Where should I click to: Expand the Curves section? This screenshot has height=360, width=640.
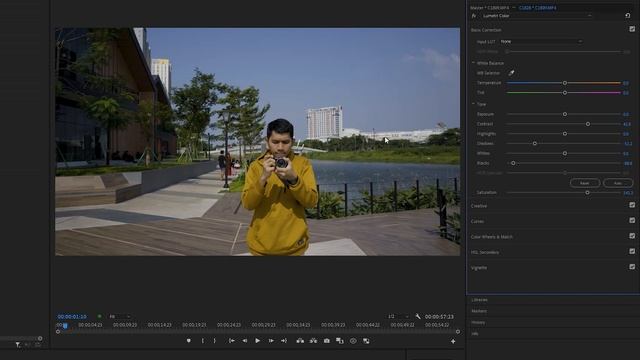477,221
